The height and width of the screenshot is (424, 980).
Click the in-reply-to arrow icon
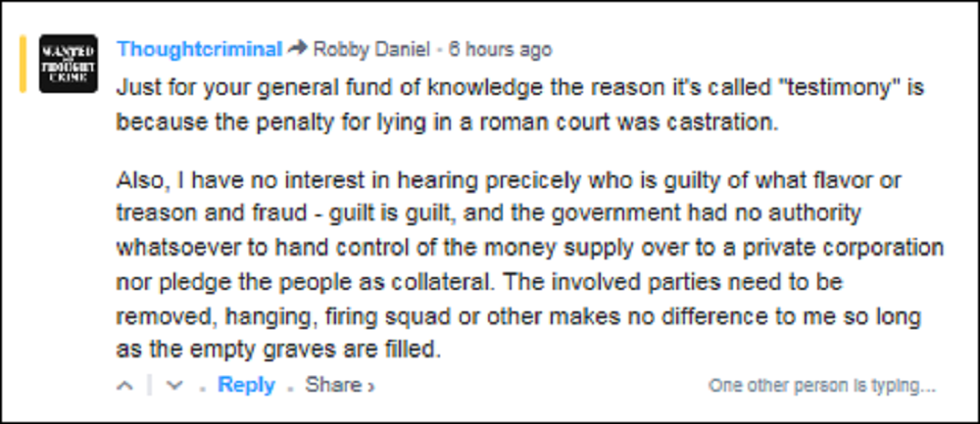299,49
